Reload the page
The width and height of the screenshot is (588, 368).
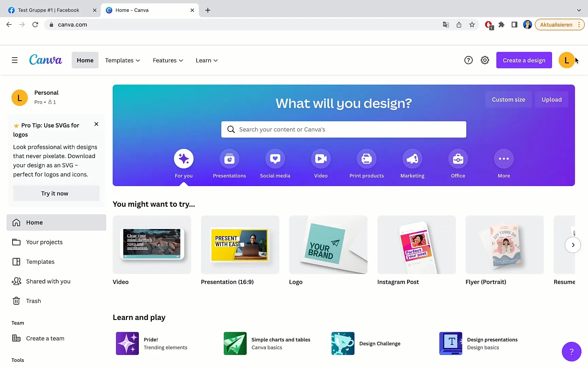35,25
